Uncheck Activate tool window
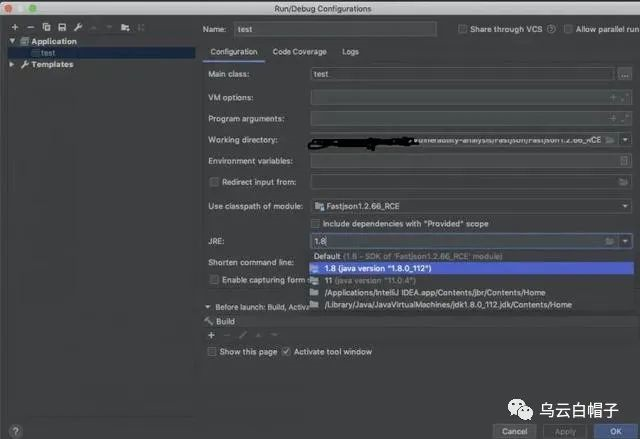The width and height of the screenshot is (640, 439). 286,352
